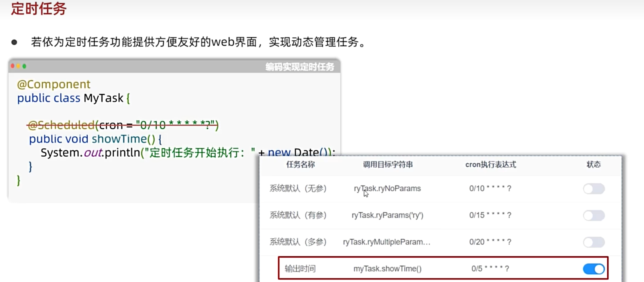
Task: Click the public void showTime() line
Action: point(95,139)
